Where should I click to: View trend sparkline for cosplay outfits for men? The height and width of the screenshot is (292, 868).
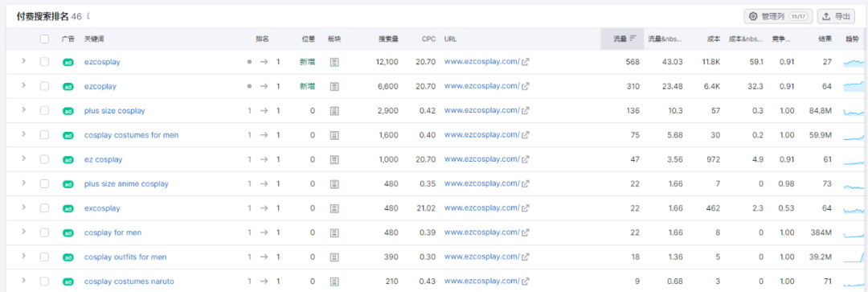853,257
